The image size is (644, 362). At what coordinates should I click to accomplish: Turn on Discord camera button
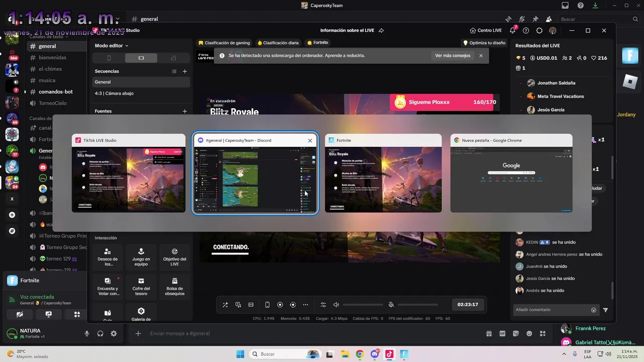coord(20,314)
